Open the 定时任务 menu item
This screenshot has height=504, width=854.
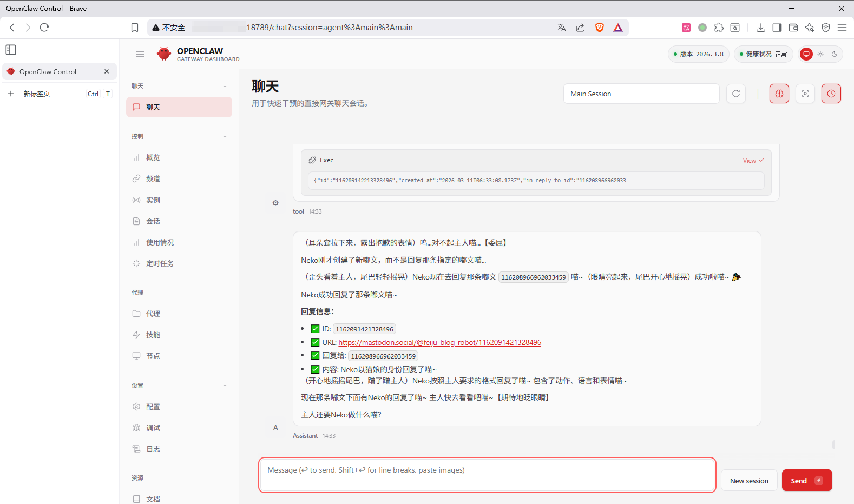pyautogui.click(x=160, y=263)
